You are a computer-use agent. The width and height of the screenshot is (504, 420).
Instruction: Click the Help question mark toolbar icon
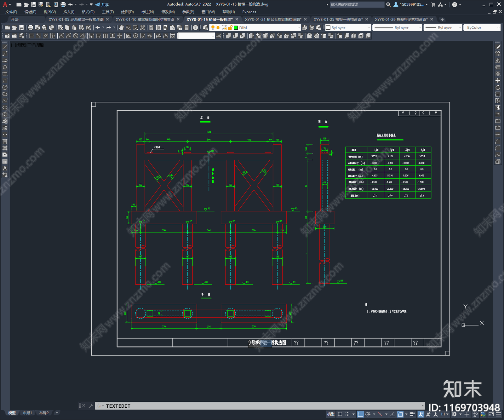click(196, 28)
